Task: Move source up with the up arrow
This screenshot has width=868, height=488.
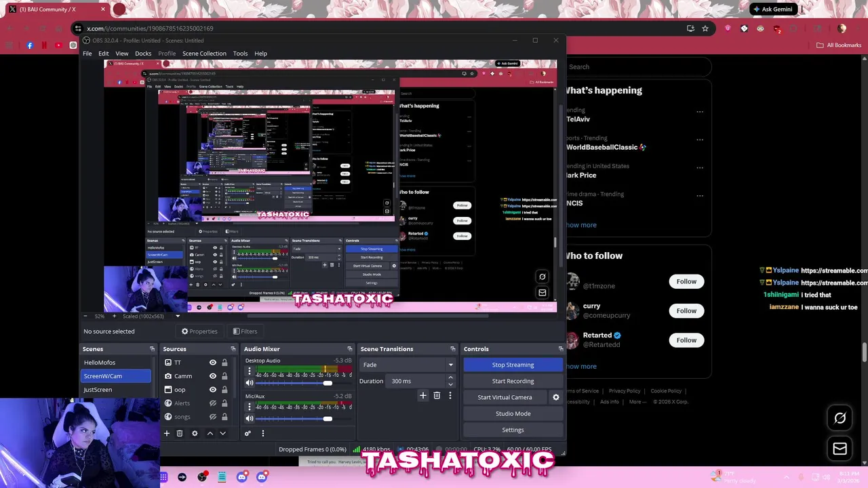Action: tap(210, 433)
